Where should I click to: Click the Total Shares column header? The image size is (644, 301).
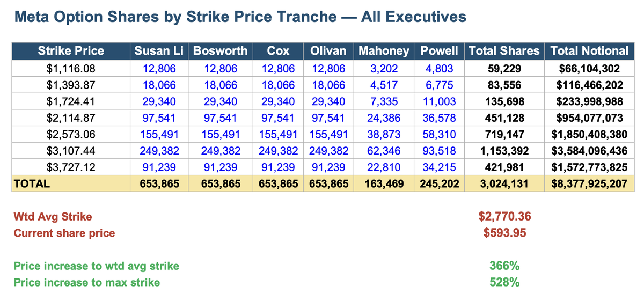click(x=504, y=51)
